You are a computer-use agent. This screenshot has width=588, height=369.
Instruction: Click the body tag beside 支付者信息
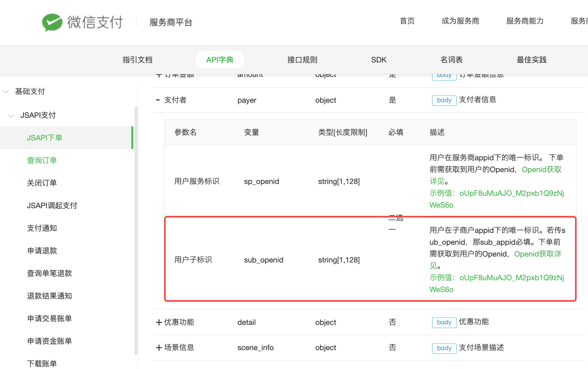tap(444, 100)
